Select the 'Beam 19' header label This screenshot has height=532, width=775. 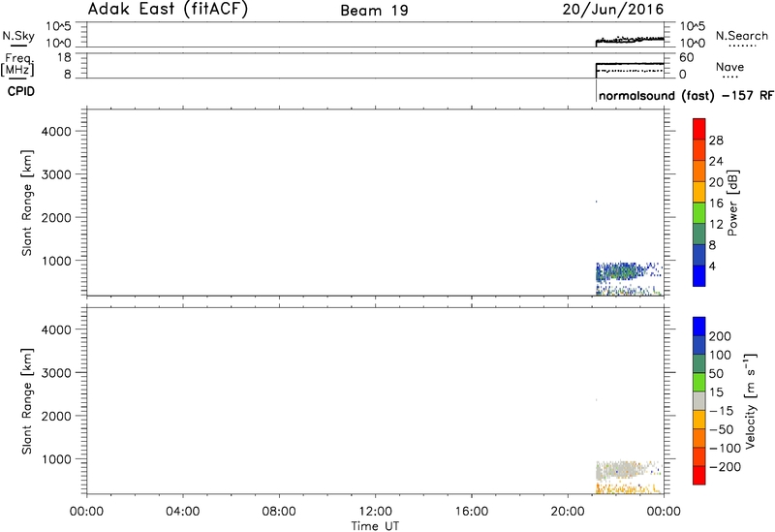point(374,11)
